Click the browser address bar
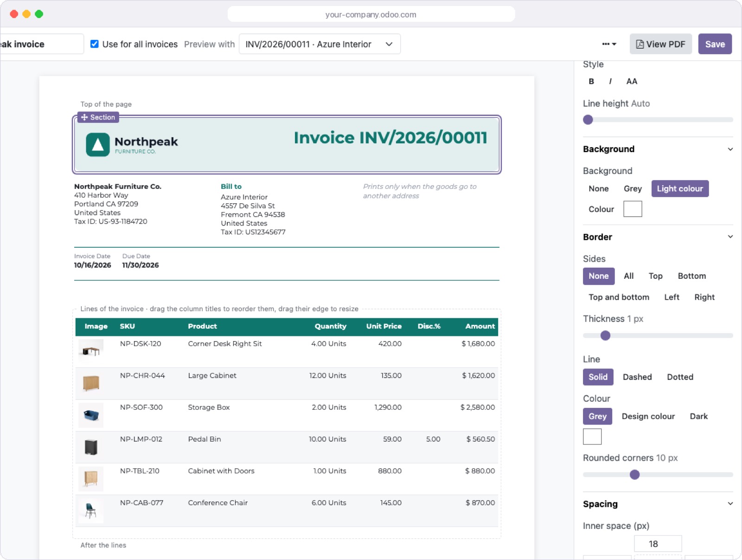This screenshot has width=742, height=560. 371,14
